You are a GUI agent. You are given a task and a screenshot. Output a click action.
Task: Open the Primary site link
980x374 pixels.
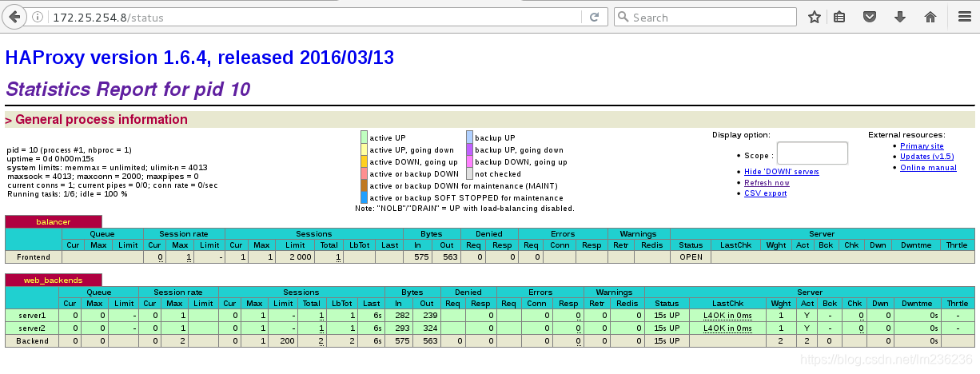(922, 146)
